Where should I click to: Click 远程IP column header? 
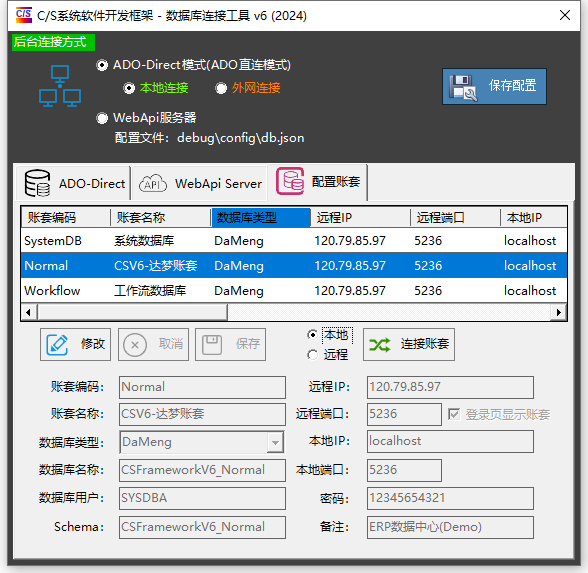[360, 218]
